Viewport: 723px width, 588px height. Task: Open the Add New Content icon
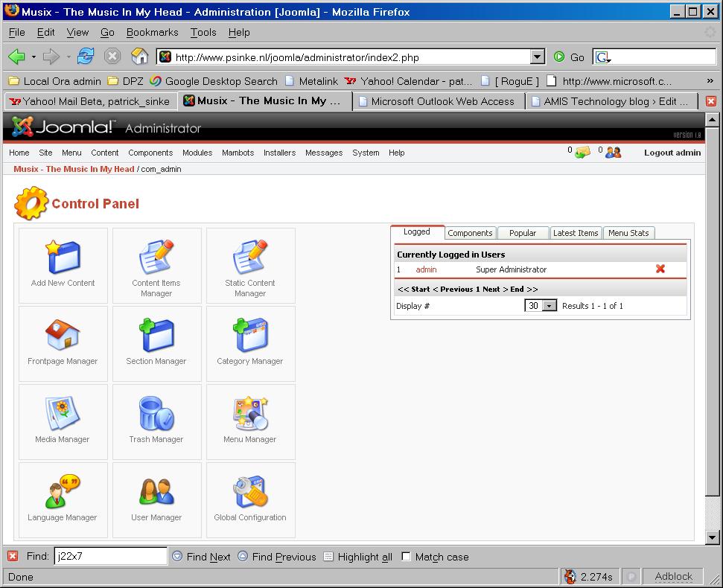coord(63,258)
